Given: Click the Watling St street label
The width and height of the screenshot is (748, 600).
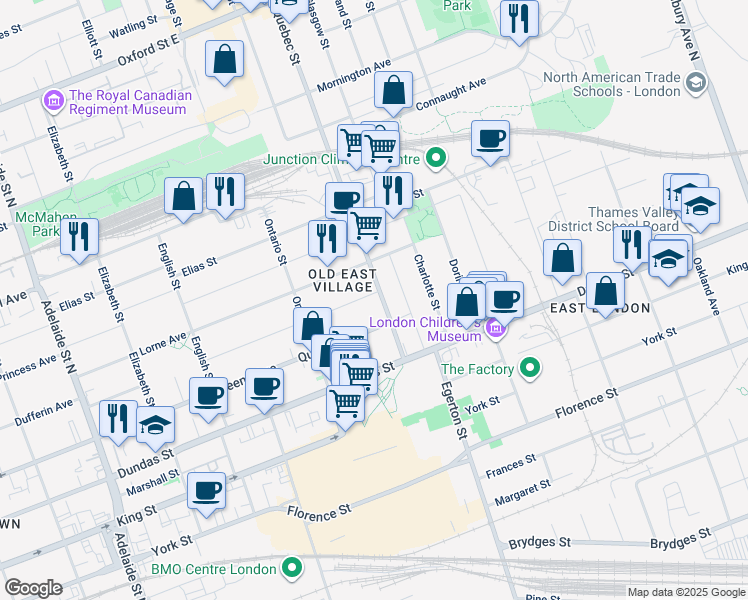Looking at the screenshot, I should click(x=133, y=27).
